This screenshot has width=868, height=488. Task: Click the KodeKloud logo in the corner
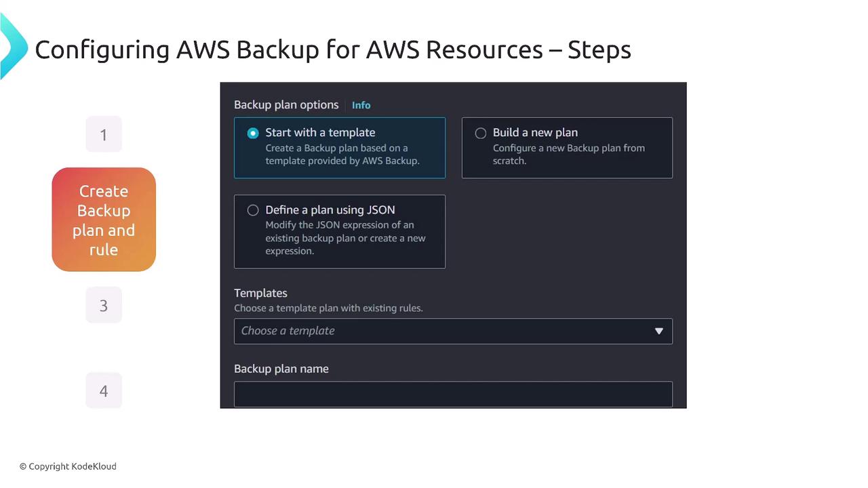[12, 47]
